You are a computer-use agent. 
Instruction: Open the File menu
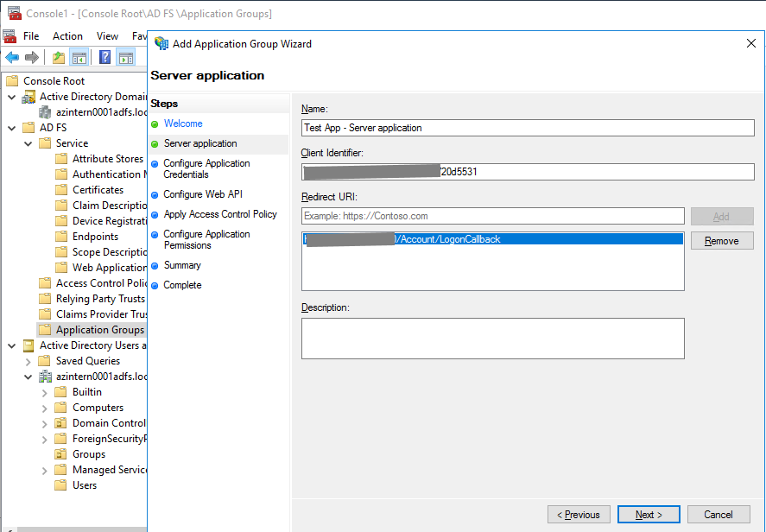(x=31, y=36)
